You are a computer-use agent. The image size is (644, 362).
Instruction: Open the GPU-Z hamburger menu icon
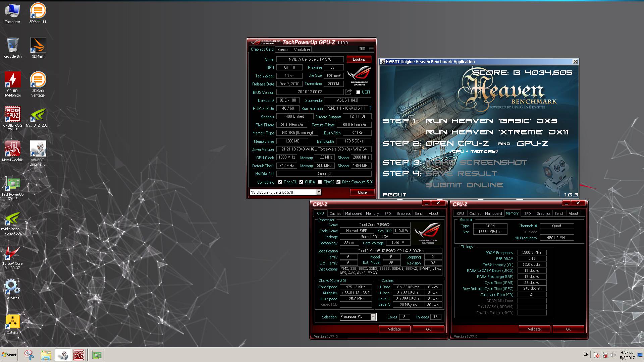[371, 49]
